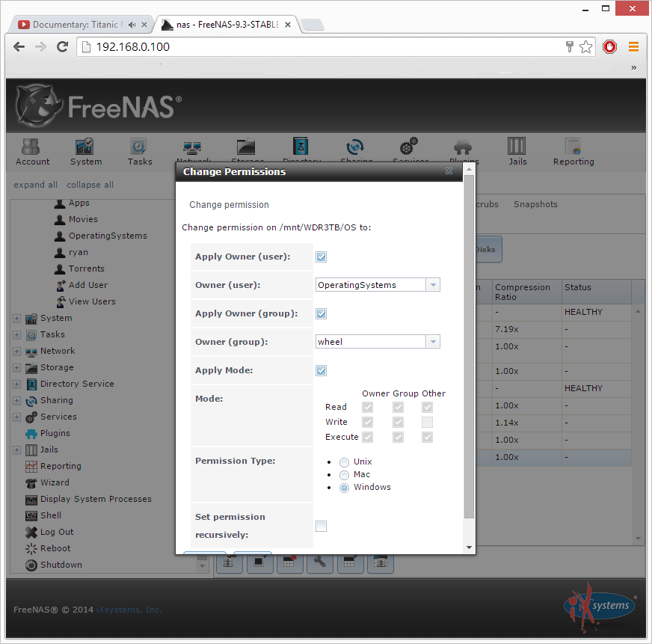Select the Torrents user in tree

(87, 269)
